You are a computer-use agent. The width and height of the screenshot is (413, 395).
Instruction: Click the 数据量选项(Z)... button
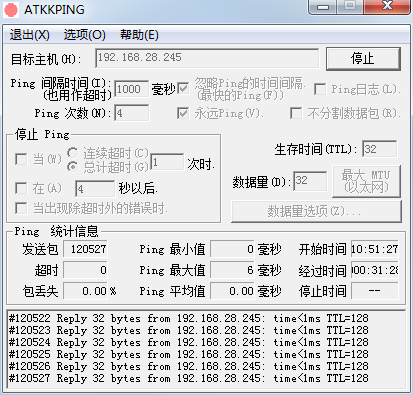[316, 211]
